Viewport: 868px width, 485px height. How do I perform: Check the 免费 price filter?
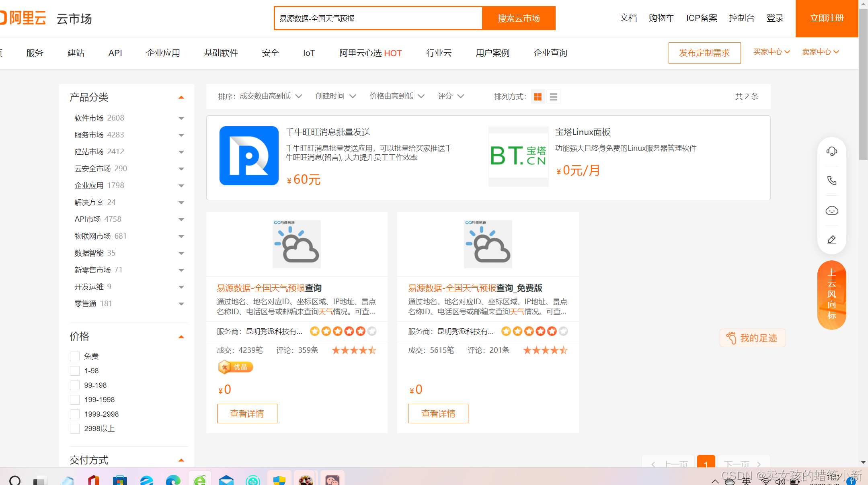point(75,356)
